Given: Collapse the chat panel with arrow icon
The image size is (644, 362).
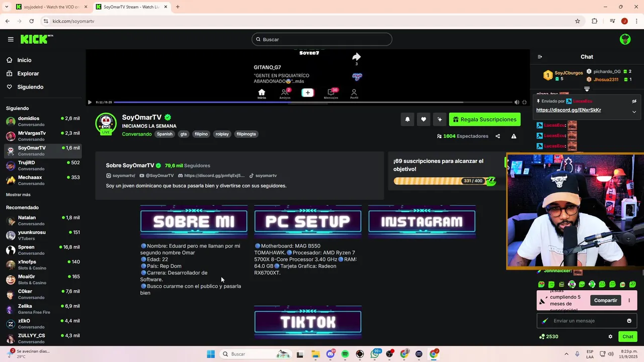Looking at the screenshot, I should pos(540,57).
